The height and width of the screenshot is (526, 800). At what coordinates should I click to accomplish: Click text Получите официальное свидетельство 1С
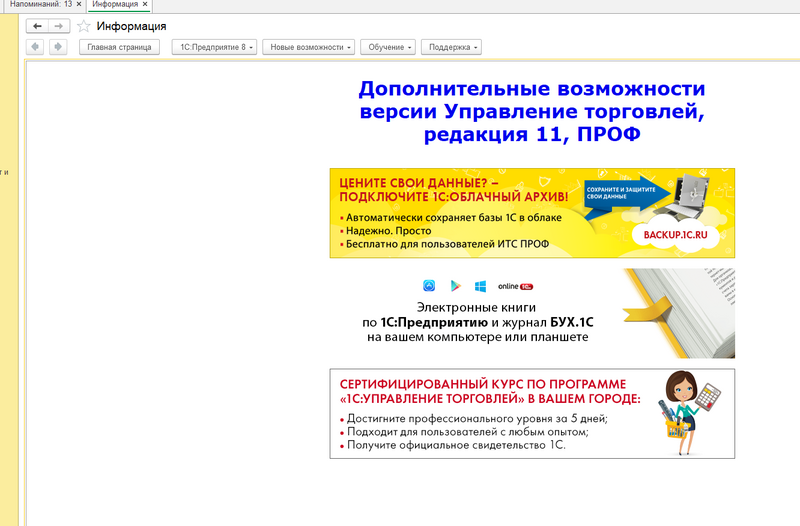456,445
